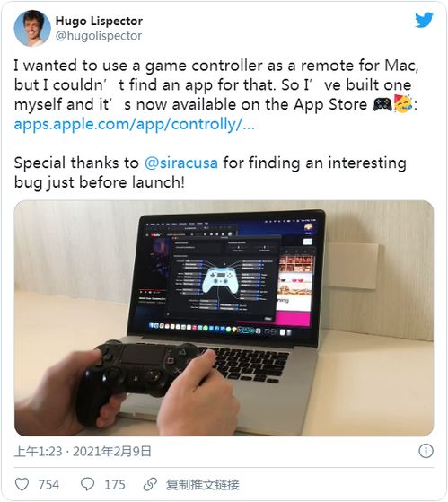Open the info circle icon

426,451
